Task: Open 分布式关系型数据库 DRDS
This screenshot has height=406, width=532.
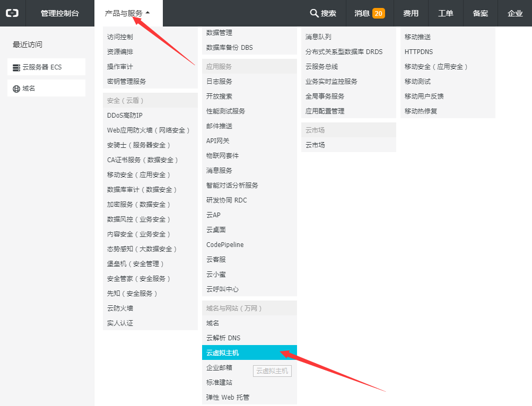Action: pos(344,52)
